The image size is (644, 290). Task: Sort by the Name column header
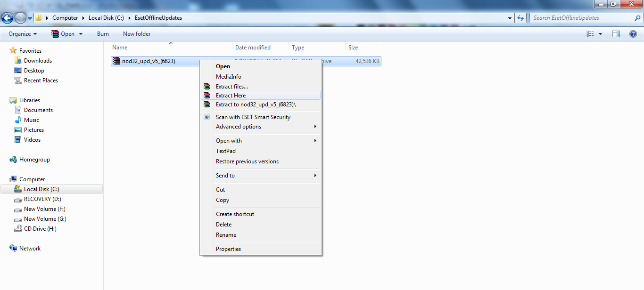(120, 48)
